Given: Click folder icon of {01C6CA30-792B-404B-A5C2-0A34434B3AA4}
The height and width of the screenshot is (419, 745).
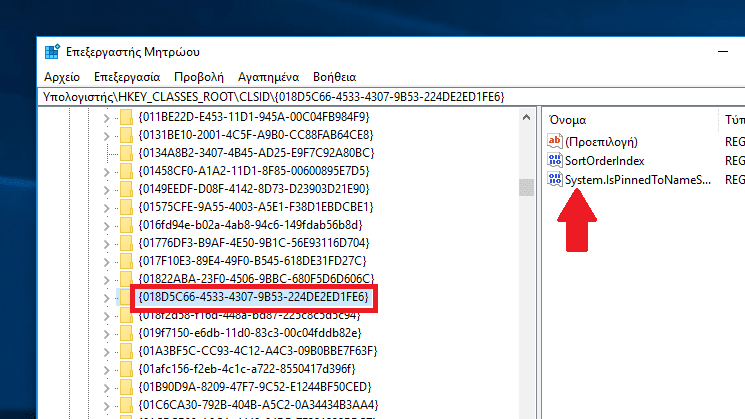Looking at the screenshot, I should pyautogui.click(x=126, y=405).
